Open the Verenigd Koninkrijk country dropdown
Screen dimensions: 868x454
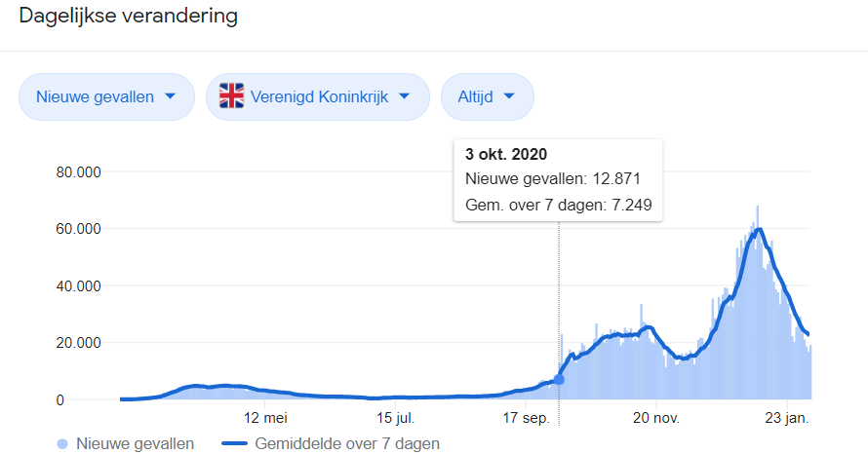[318, 96]
